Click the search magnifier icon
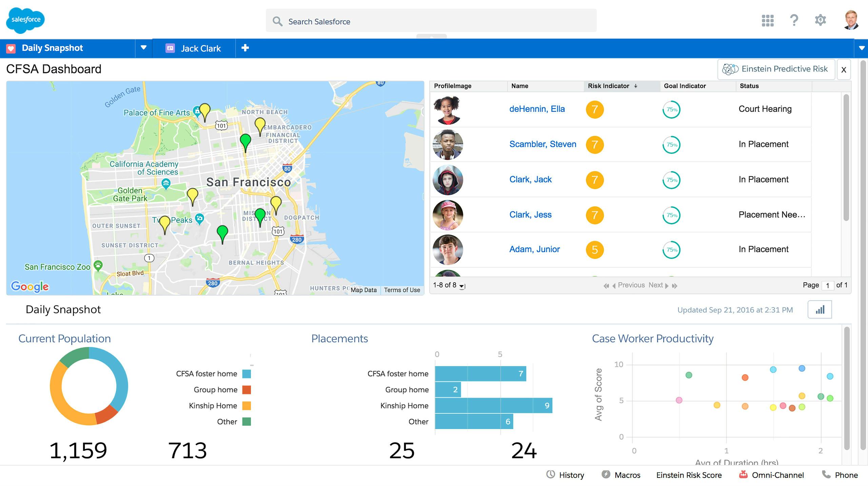This screenshot has height=486, width=868. (277, 21)
